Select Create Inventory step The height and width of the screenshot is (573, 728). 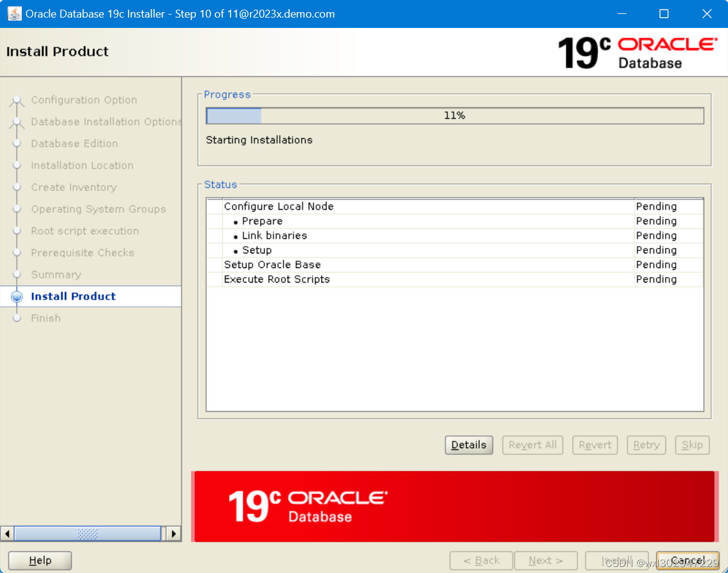click(73, 187)
